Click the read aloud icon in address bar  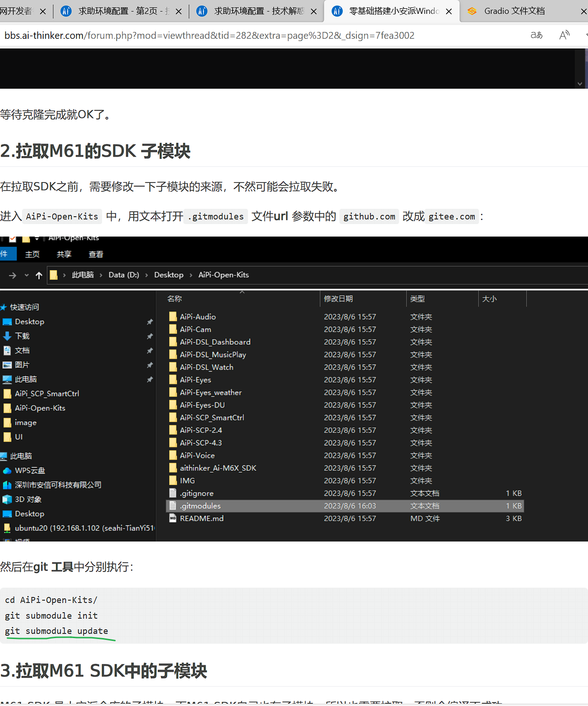point(564,35)
